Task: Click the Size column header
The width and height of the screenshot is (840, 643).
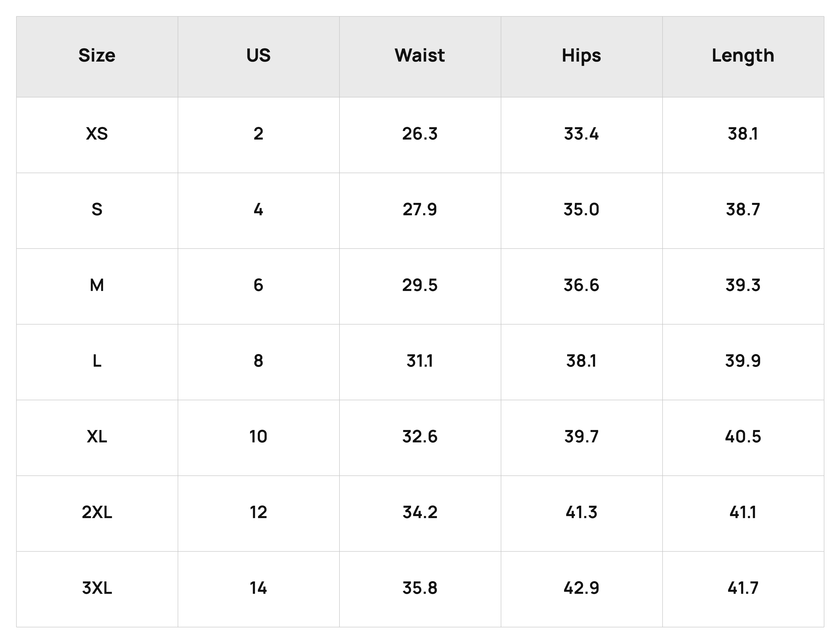Action: pos(97,56)
